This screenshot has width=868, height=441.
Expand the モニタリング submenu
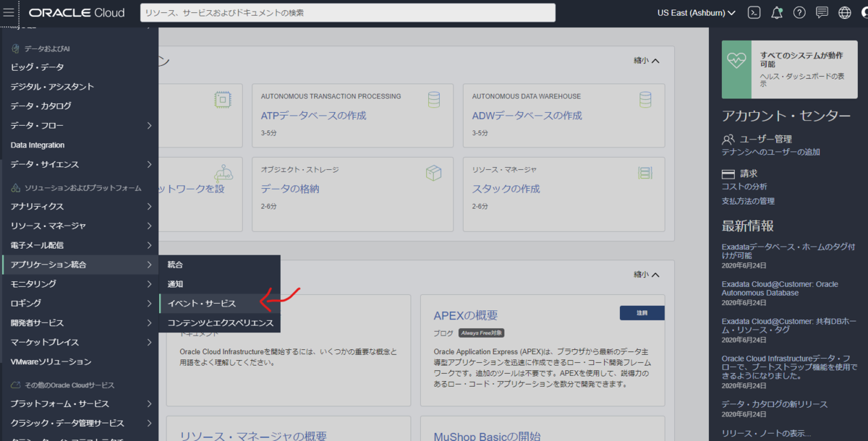149,284
